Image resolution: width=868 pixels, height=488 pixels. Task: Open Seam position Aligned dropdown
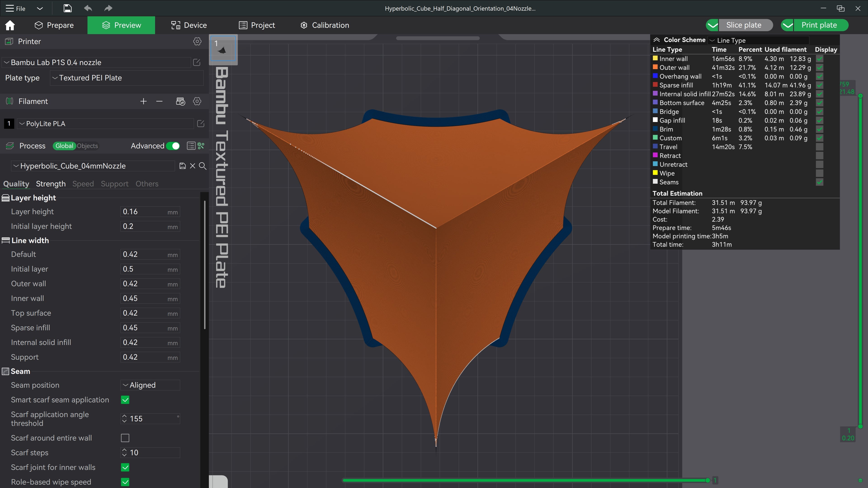[x=150, y=385]
